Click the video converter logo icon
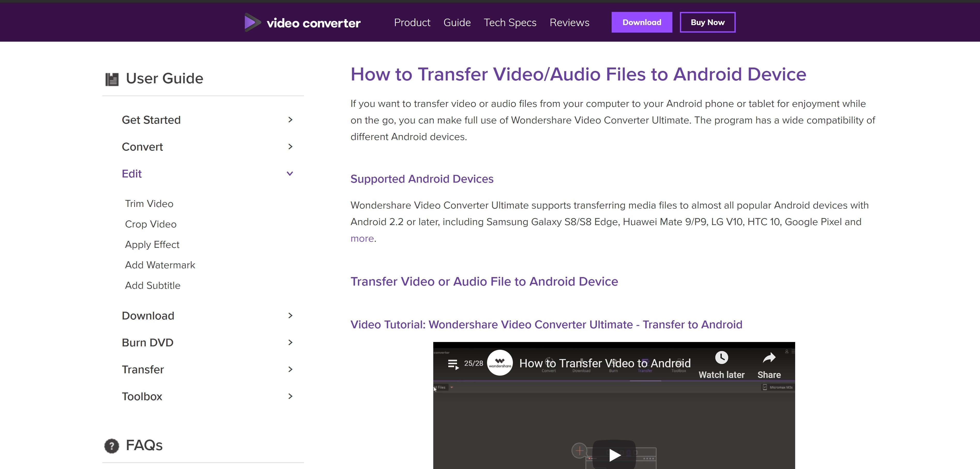 253,23
